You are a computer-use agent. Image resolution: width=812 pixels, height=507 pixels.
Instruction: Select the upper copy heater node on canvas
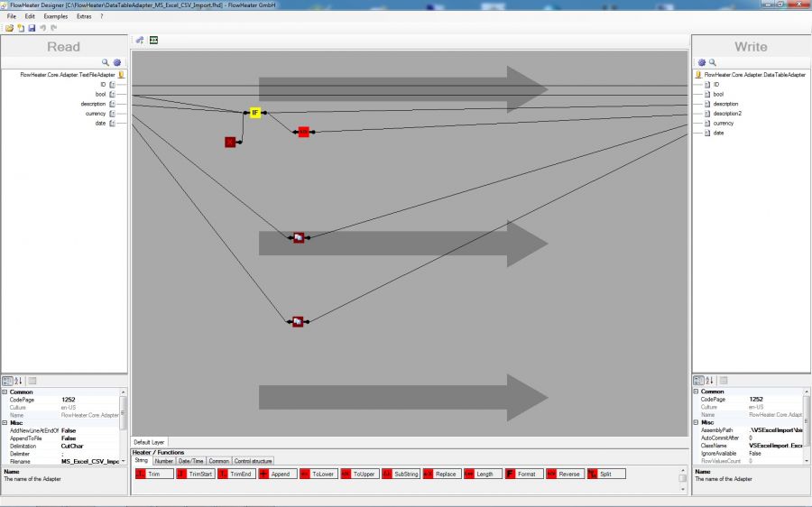299,237
